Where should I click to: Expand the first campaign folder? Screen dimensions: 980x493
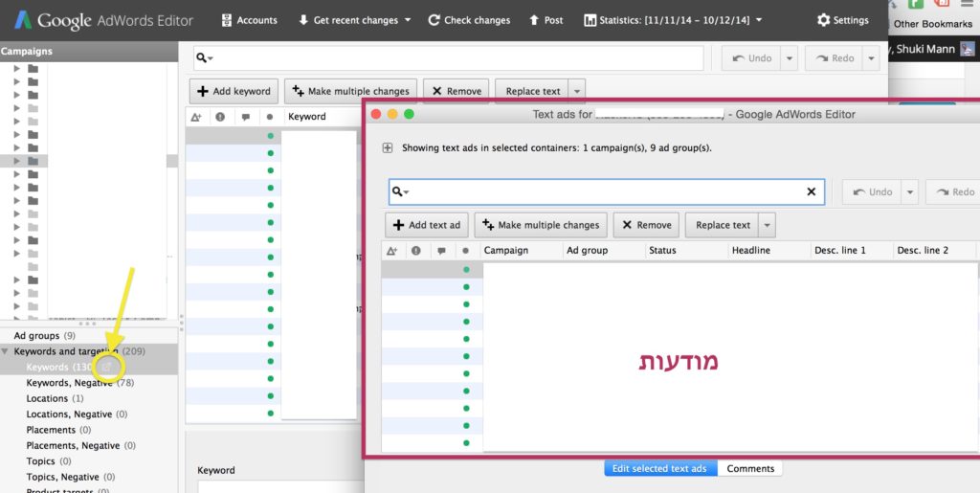point(17,69)
